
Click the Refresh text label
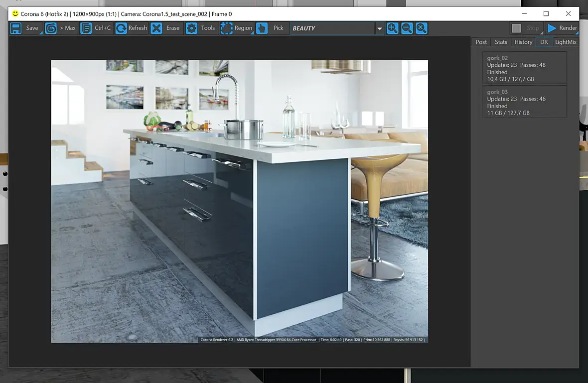[138, 28]
